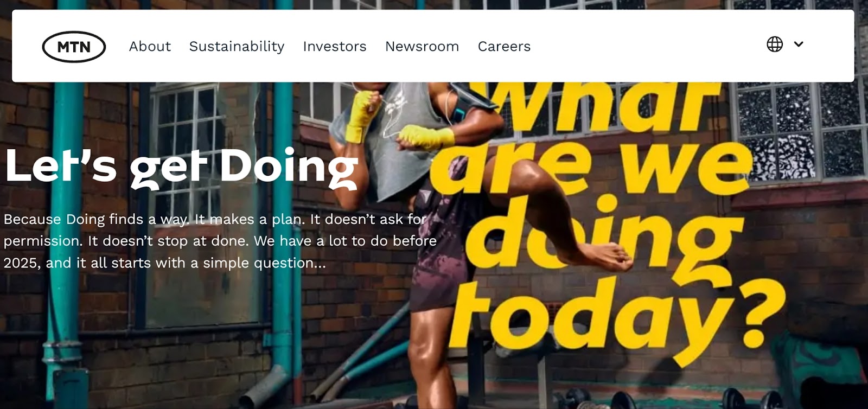
Task: Click the "Let's get Doing" headline
Action: tap(181, 168)
